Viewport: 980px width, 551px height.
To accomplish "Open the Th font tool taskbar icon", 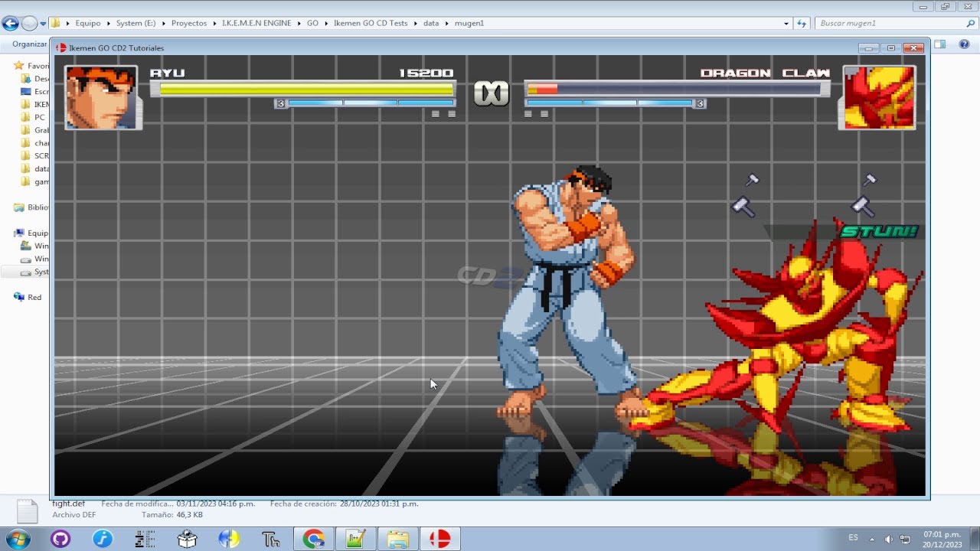I will click(x=271, y=539).
